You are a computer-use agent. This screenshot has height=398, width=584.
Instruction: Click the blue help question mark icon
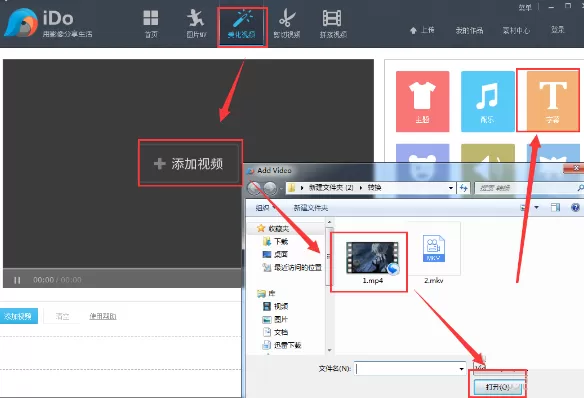575,207
